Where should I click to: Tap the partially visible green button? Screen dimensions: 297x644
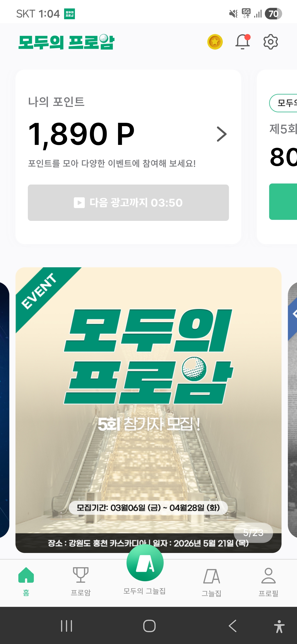tap(283, 201)
